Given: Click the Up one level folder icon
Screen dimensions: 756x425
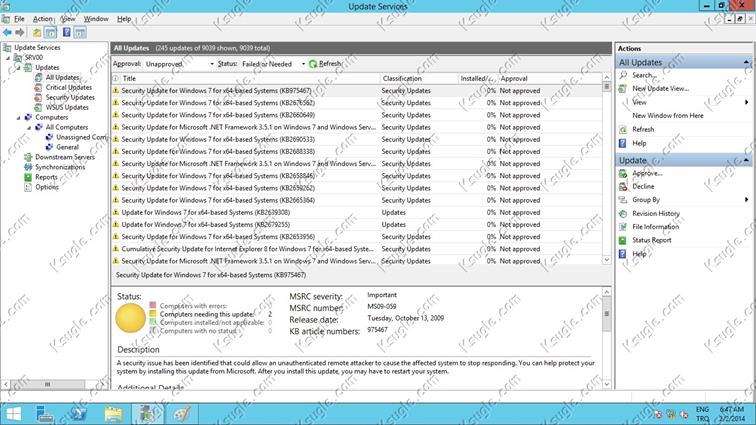Looking at the screenshot, I should pos(37,32).
